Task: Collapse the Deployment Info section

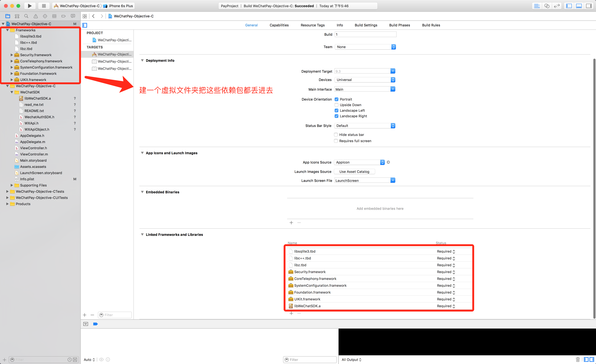Action: [142, 61]
